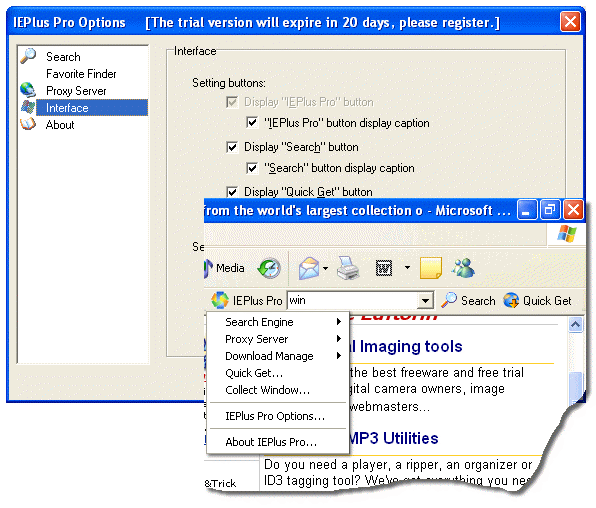
Task: Click the IEPlus Pro toolbar logo icon
Action: (x=220, y=300)
